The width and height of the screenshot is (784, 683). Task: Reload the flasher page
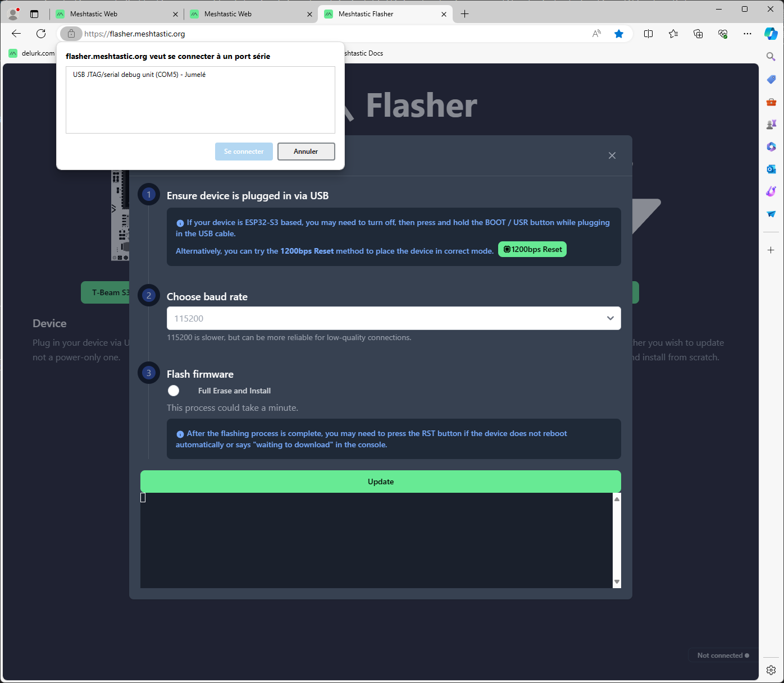pyautogui.click(x=41, y=34)
